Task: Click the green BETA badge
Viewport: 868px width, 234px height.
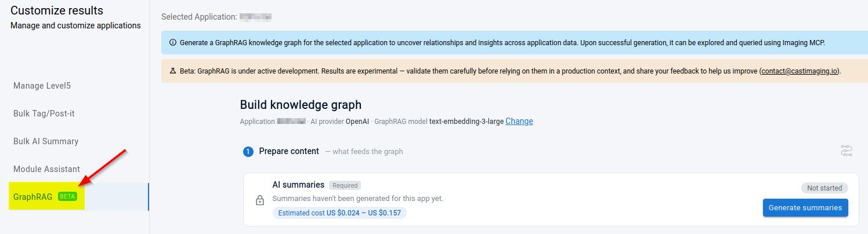Action: (x=67, y=197)
